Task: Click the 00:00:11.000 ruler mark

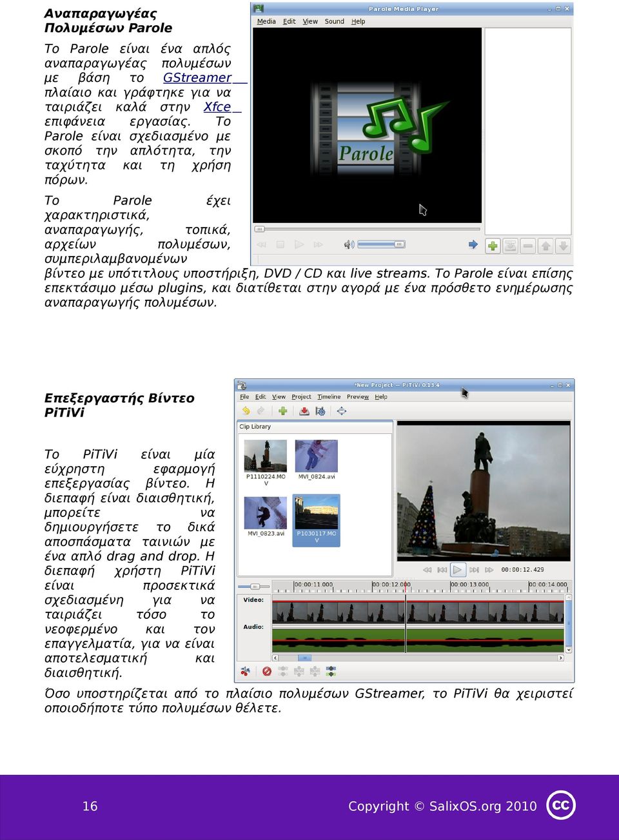Action: click(x=313, y=585)
